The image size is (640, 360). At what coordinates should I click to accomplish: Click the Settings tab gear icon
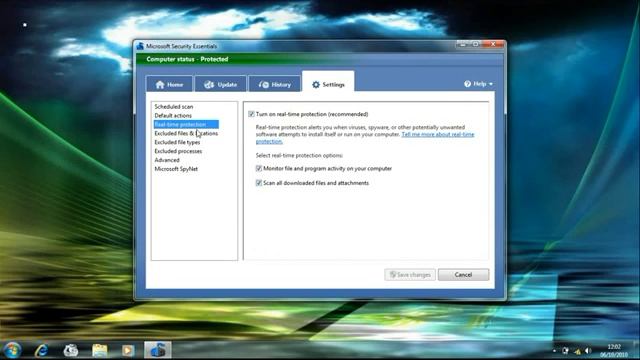click(316, 84)
